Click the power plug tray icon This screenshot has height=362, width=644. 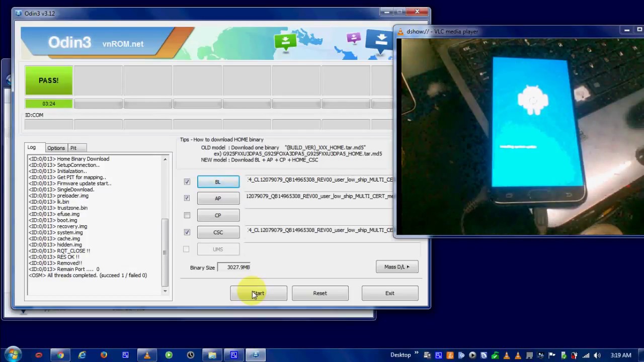(x=575, y=355)
